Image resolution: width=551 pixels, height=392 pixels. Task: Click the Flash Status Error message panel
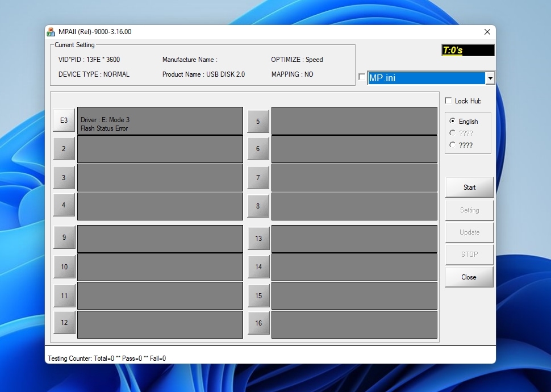(160, 120)
